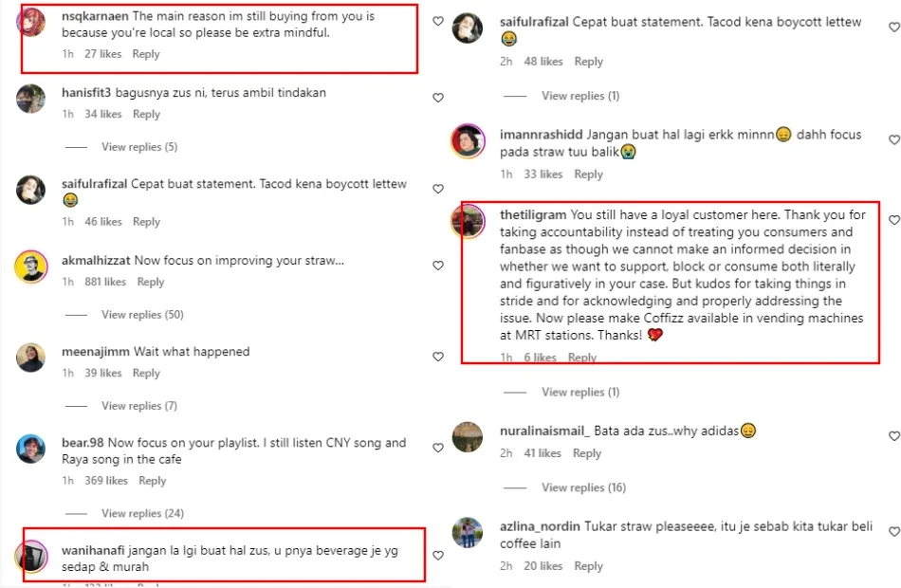Open meenajimm's avatar
The image size is (901, 588).
[31, 358]
